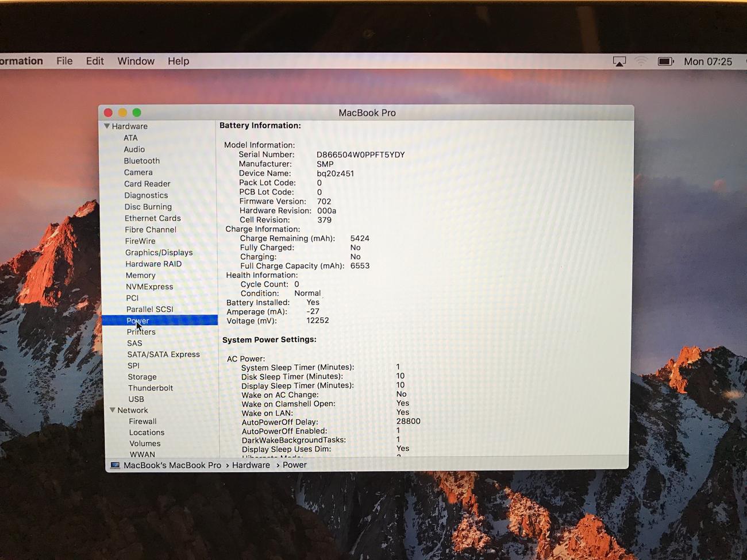Open the File menu
Image resolution: width=747 pixels, height=560 pixels.
pyautogui.click(x=64, y=61)
